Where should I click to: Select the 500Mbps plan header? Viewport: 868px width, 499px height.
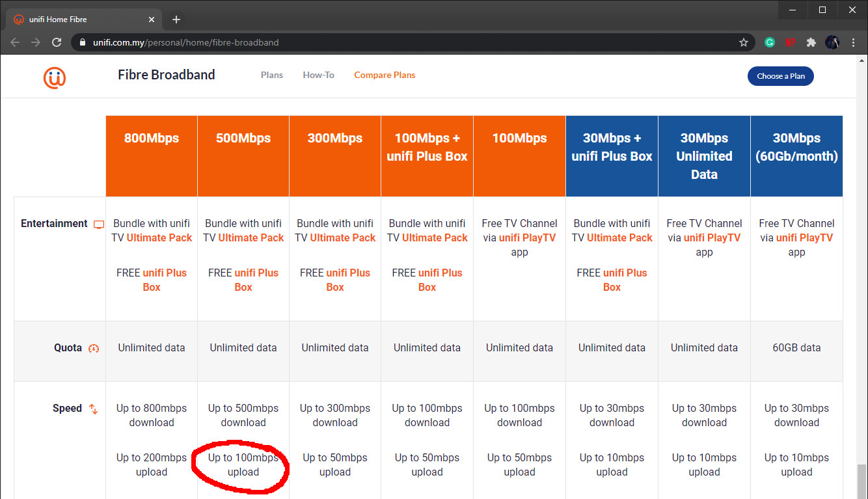pyautogui.click(x=243, y=156)
